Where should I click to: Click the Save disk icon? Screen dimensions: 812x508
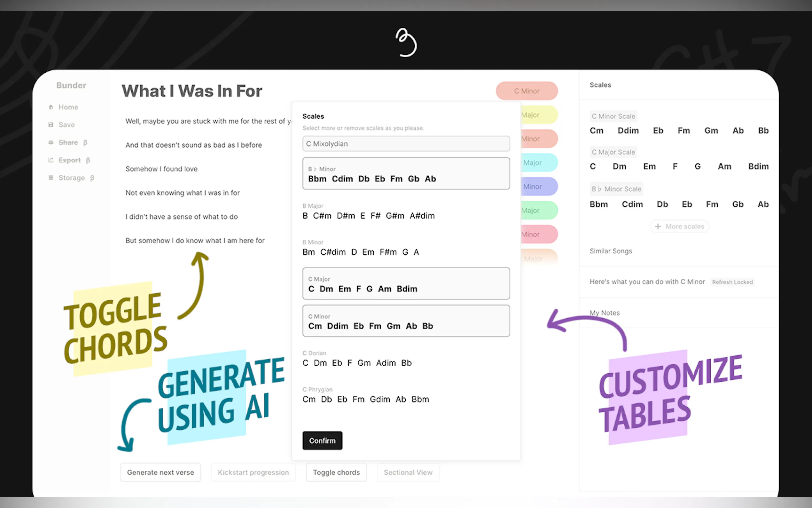click(x=51, y=125)
